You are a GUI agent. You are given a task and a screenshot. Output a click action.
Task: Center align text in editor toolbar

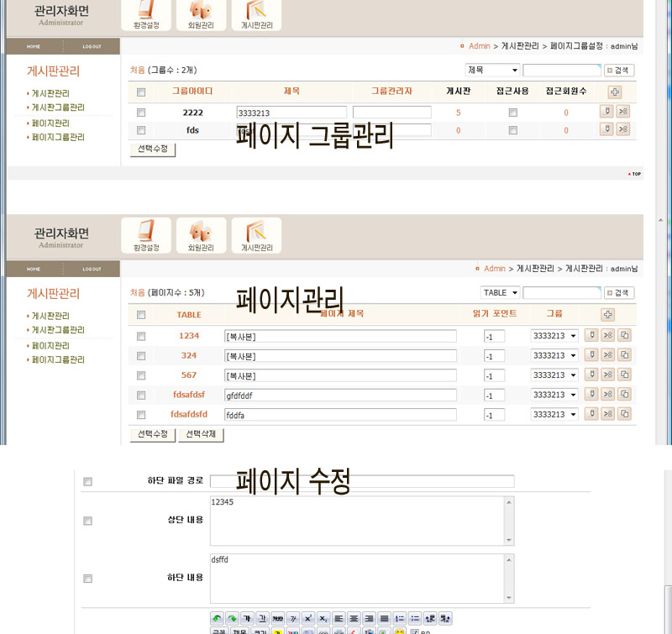click(x=354, y=618)
